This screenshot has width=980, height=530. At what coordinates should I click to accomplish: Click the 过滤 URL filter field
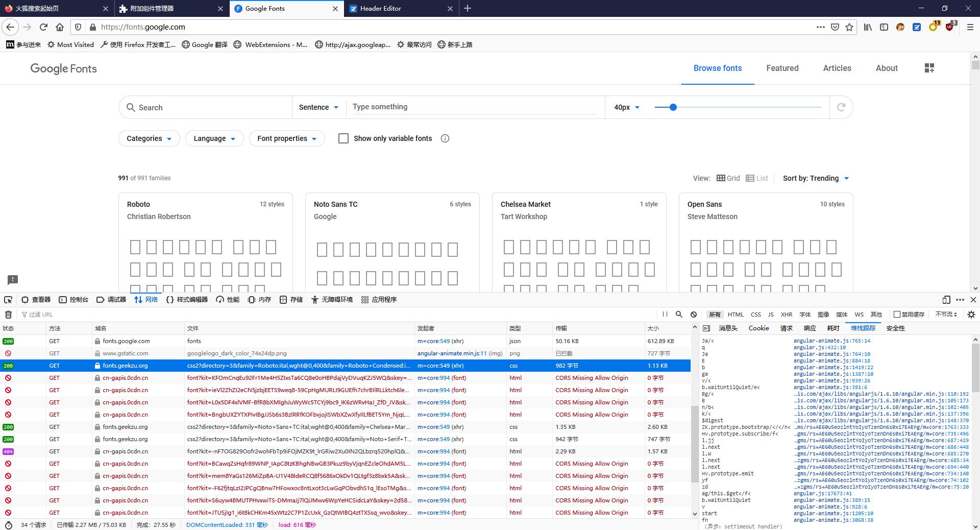tap(337, 315)
